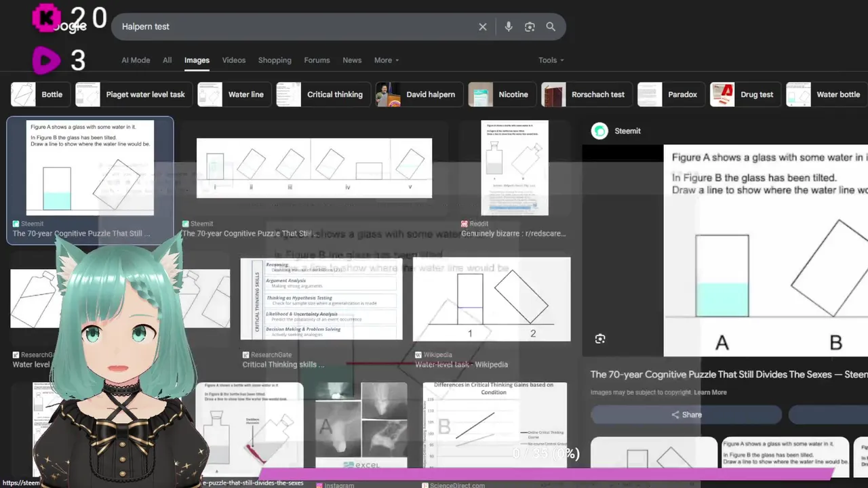Open the selected Steemit glass puzzle thumbnail

90,167
